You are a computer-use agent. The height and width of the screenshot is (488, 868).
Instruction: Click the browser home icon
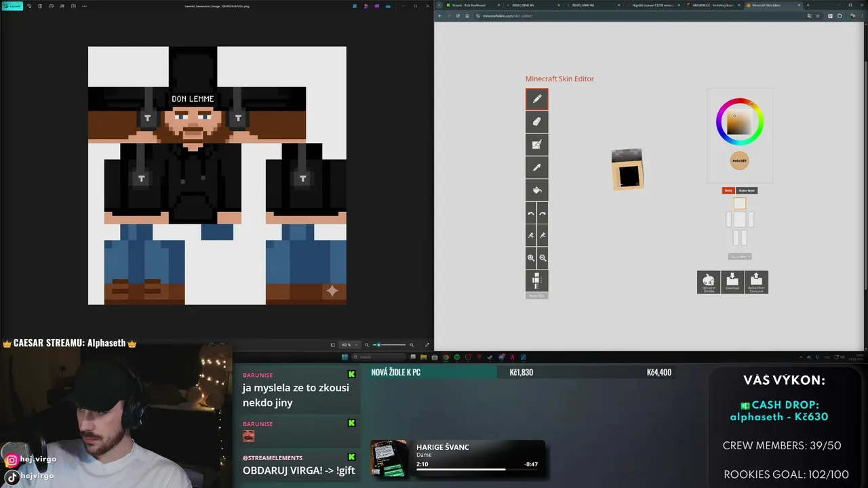click(x=467, y=16)
